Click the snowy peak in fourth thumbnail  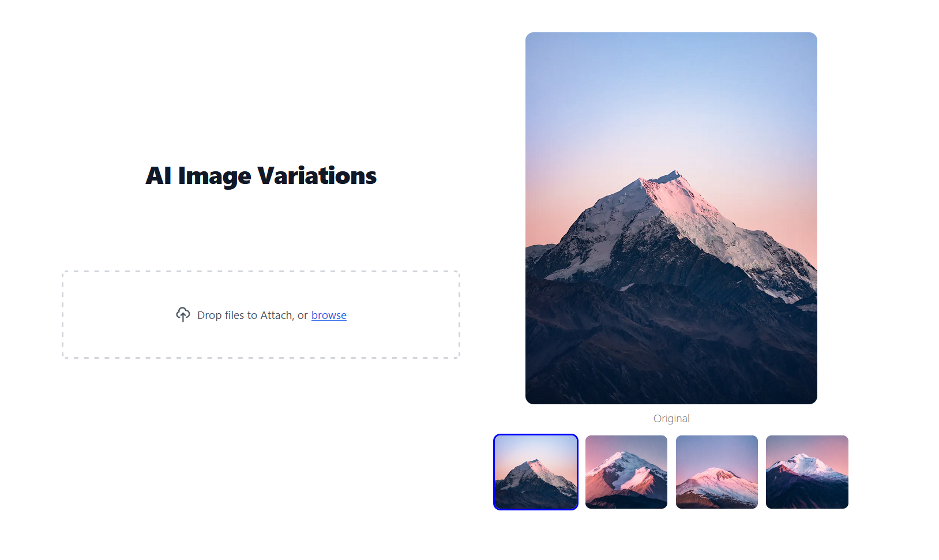pyautogui.click(x=806, y=461)
